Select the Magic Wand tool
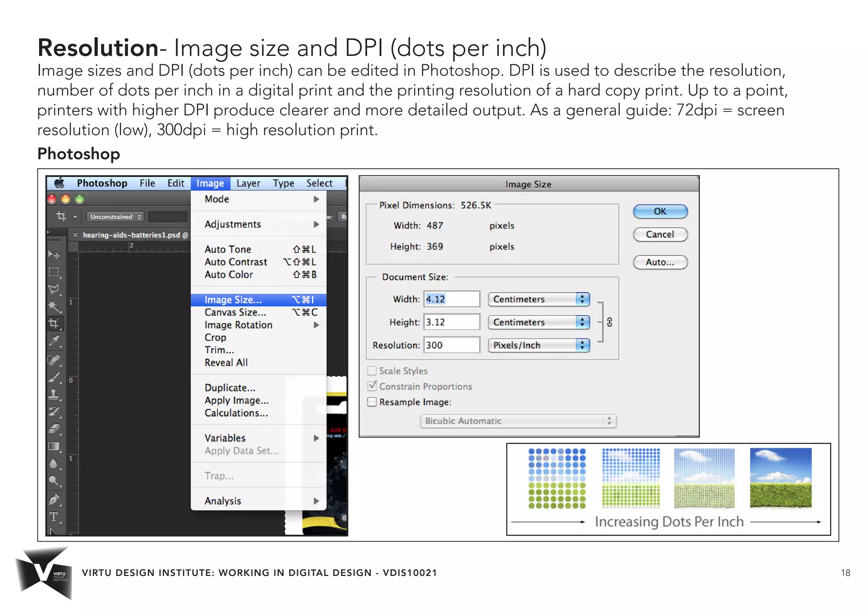The width and height of the screenshot is (868, 614). point(54,306)
